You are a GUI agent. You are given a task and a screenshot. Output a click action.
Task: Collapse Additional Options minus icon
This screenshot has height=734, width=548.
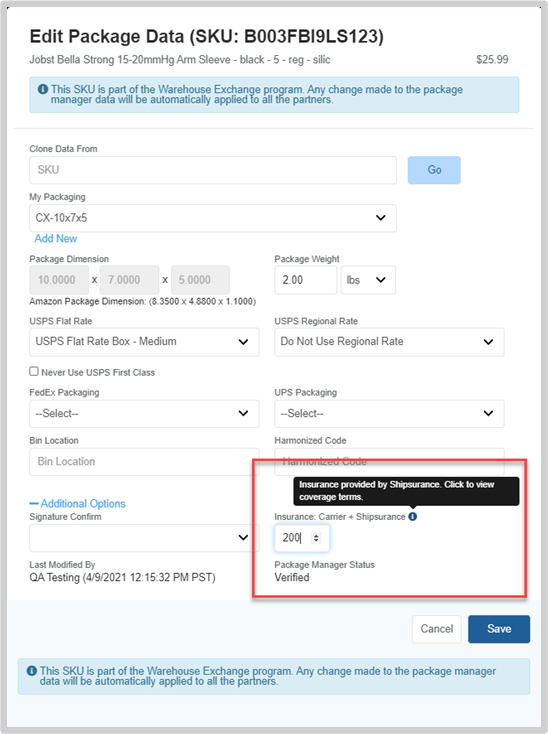[x=34, y=504]
